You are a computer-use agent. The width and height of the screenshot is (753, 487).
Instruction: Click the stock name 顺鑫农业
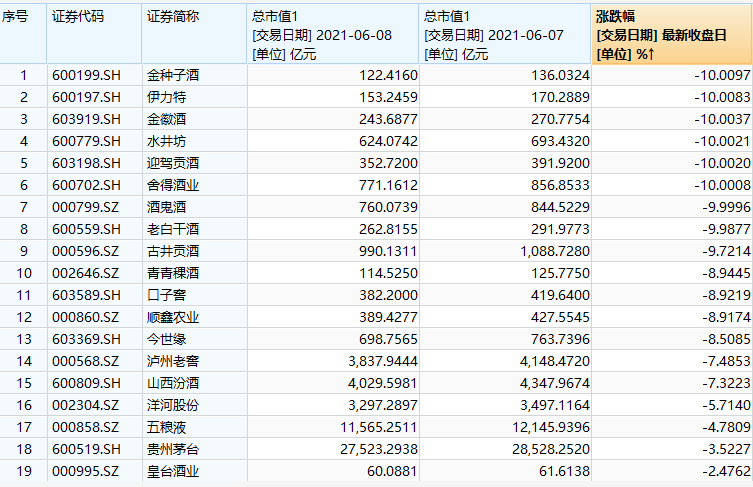pyautogui.click(x=173, y=317)
